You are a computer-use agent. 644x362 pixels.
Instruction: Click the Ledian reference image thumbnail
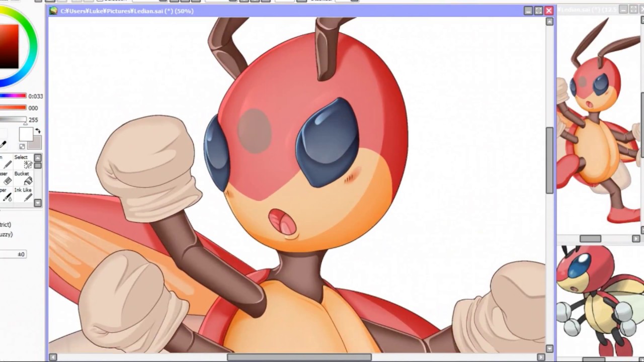tap(600, 301)
